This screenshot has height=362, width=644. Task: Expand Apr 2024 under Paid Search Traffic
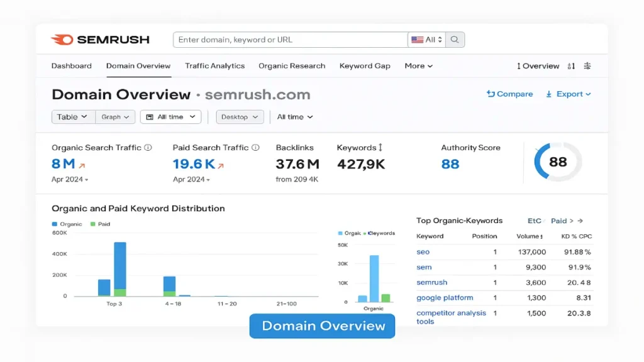(x=191, y=179)
